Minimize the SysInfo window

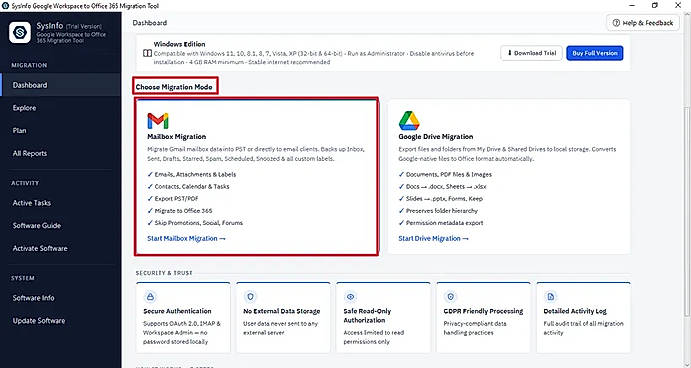click(x=632, y=5)
